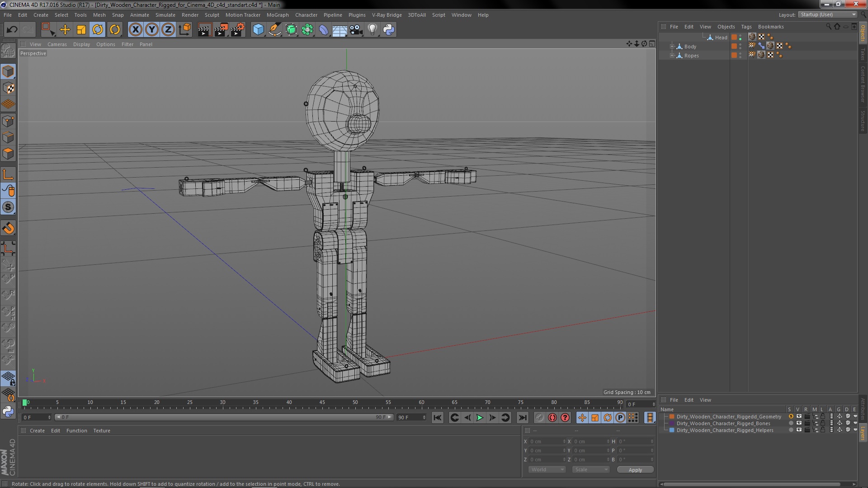Viewport: 868px width, 488px height.
Task: Toggle lock for the Geometry layer
Action: (x=823, y=417)
